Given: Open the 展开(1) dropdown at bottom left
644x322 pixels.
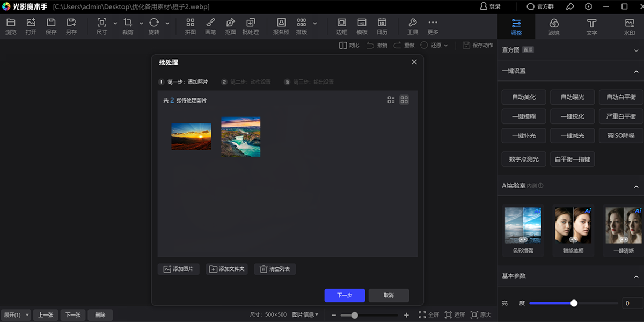Looking at the screenshot, I should pos(16,315).
